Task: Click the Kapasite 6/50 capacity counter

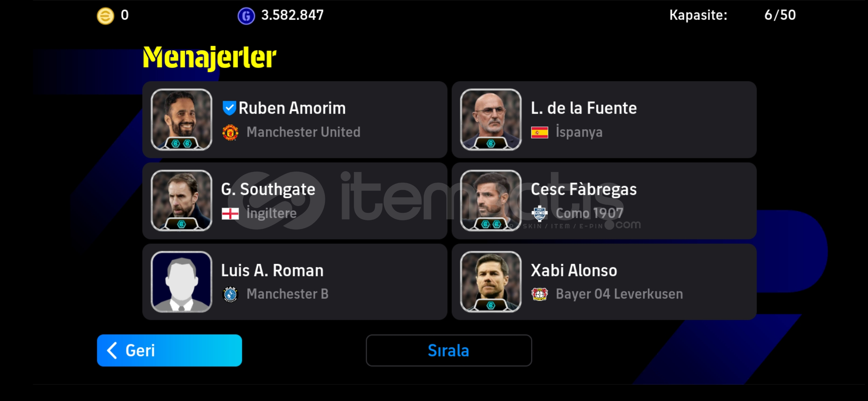Action: (732, 15)
